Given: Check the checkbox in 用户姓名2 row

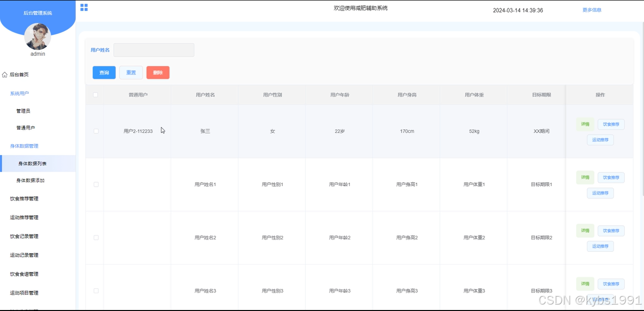Looking at the screenshot, I should coord(96,238).
